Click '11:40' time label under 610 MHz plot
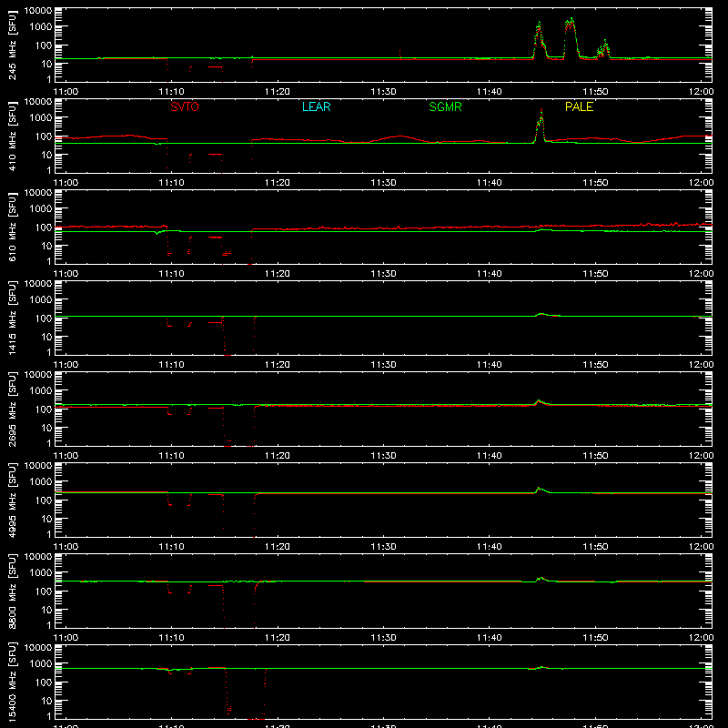728x728 pixels. tap(490, 274)
